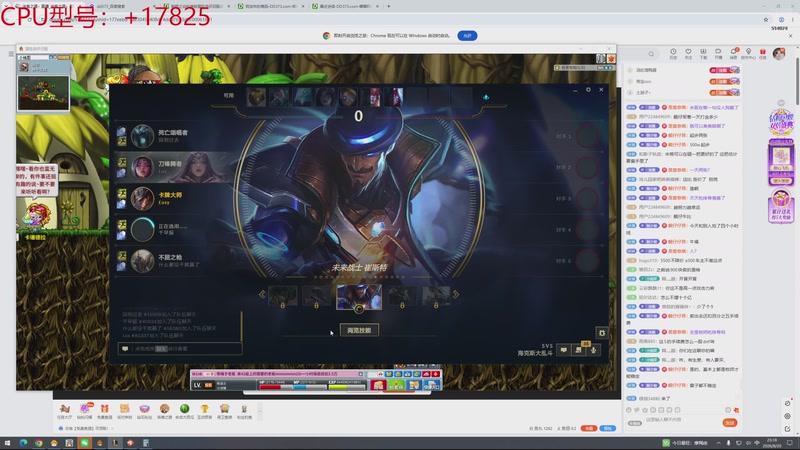Image resolution: width=800 pixels, height=450 pixels.
Task: Go to next skin with right chevron
Action: (x=456, y=294)
